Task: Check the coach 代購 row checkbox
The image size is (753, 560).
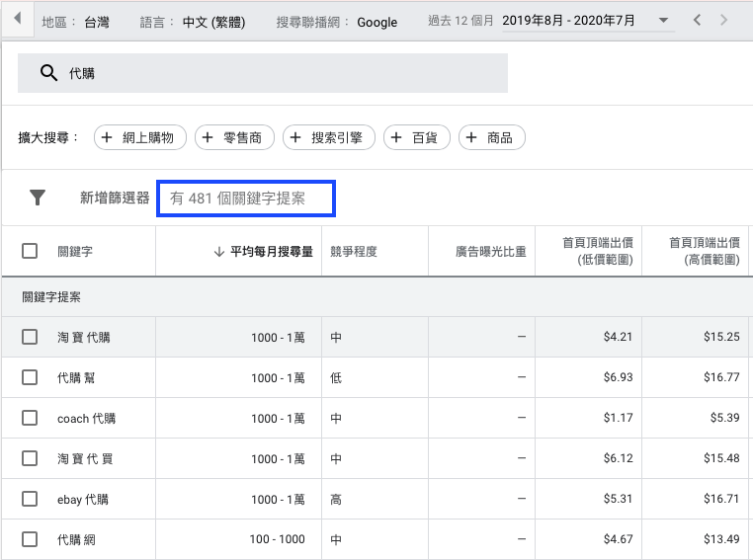Action: (30, 419)
